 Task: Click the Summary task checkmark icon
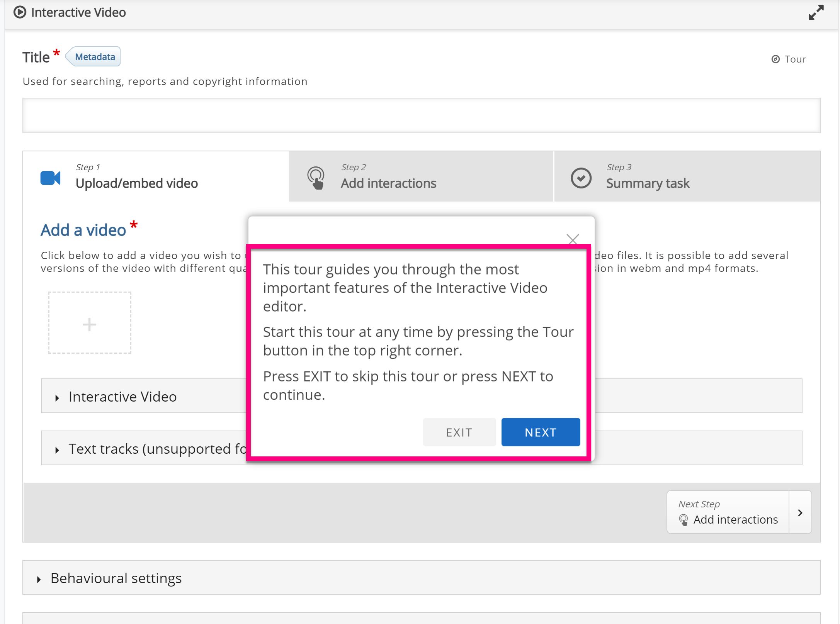[581, 178]
